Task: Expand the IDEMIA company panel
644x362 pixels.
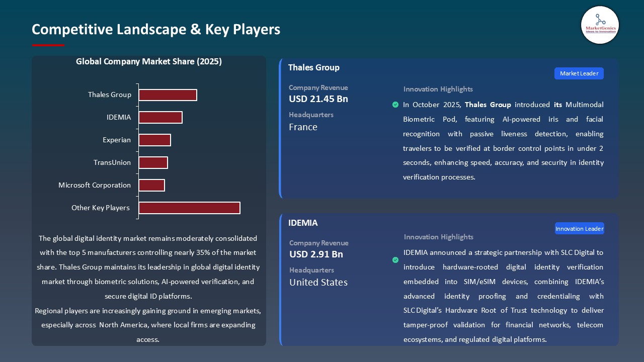Action: 449,279
